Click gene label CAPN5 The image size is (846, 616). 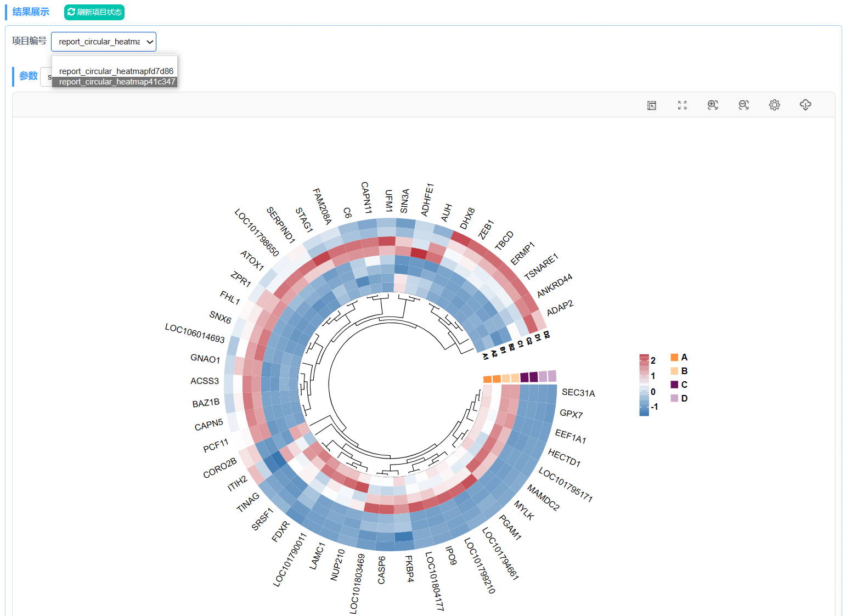208,425
